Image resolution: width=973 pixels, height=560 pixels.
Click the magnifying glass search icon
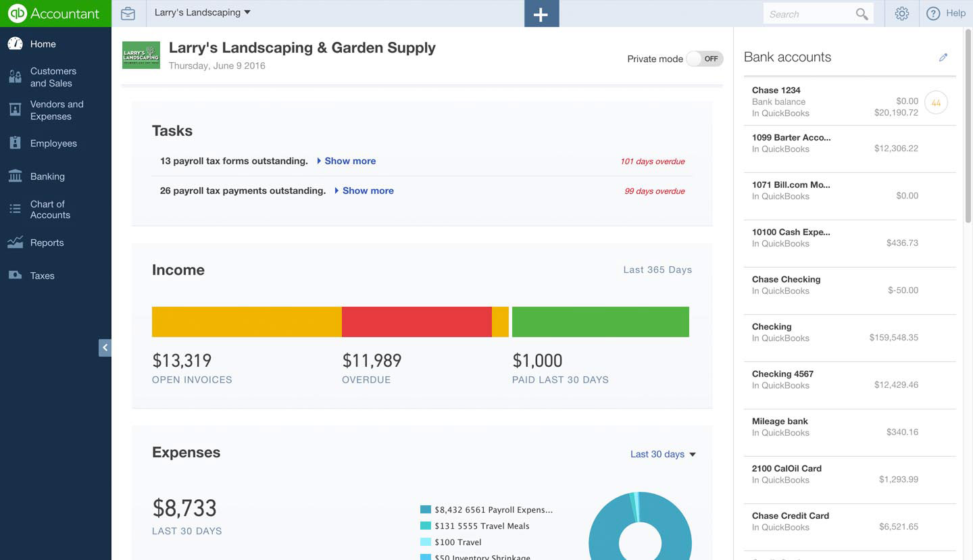(862, 14)
